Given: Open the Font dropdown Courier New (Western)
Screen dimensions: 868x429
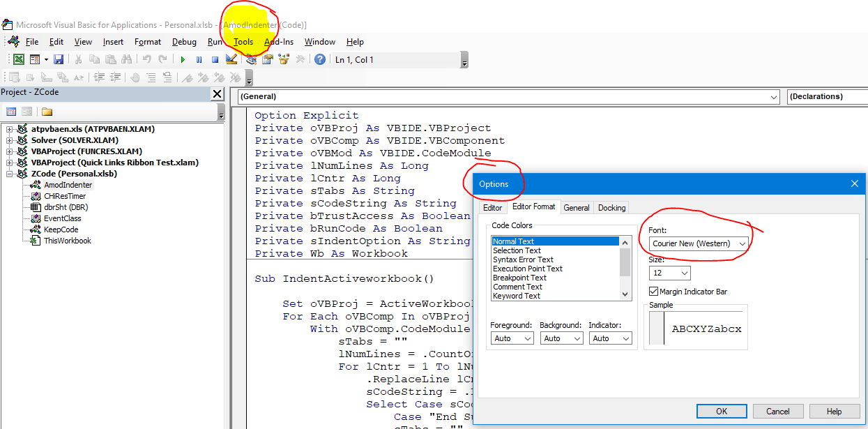Looking at the screenshot, I should 699,243.
